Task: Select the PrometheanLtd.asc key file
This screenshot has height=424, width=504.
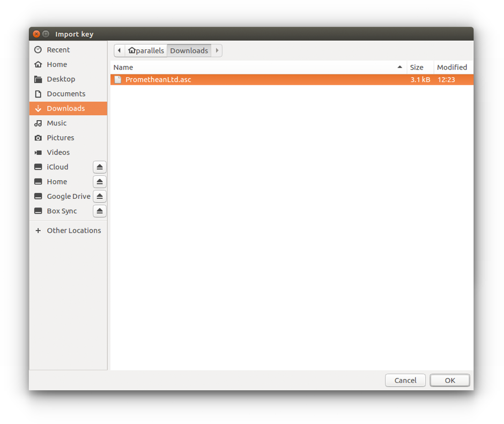Action: click(157, 79)
